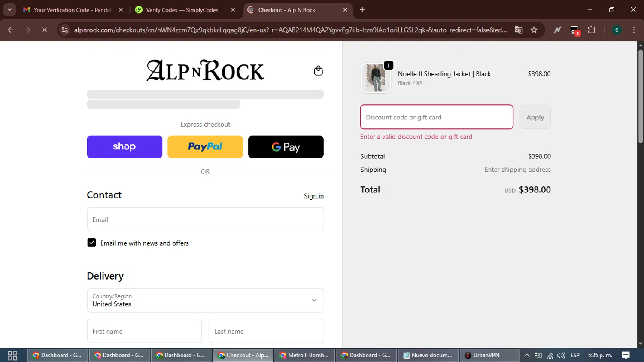Close the Checkout Alp N Rock tab
644x362 pixels.
pos(345,10)
